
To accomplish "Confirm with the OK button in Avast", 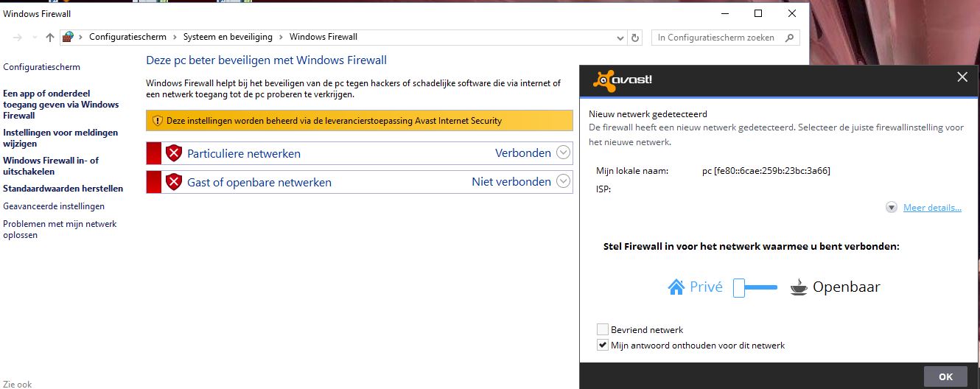I will [x=945, y=376].
